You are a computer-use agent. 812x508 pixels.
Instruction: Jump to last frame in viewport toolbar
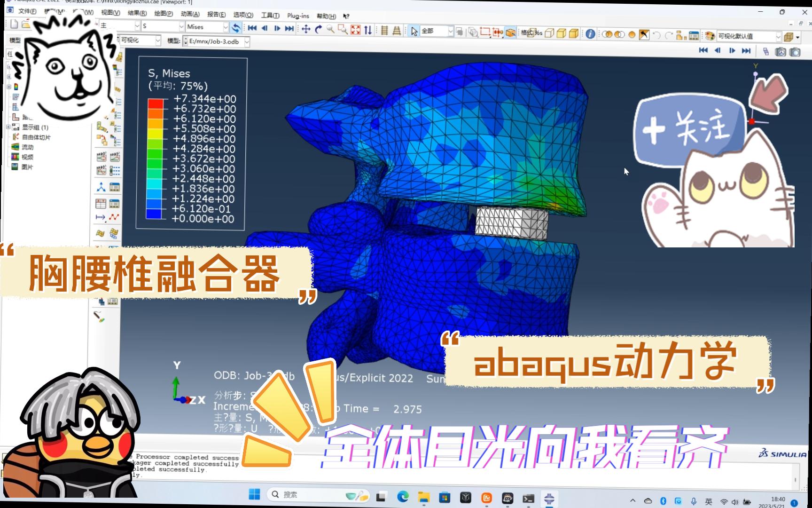(x=746, y=51)
